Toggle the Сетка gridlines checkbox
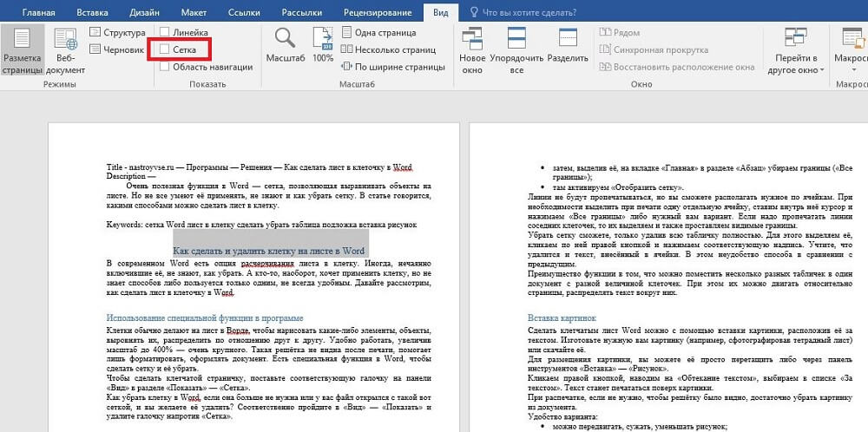Screen dimensions: 868x432 tap(165, 50)
